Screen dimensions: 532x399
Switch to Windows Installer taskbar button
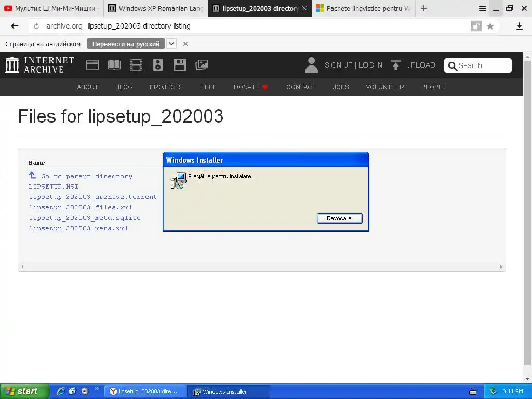[x=229, y=392]
